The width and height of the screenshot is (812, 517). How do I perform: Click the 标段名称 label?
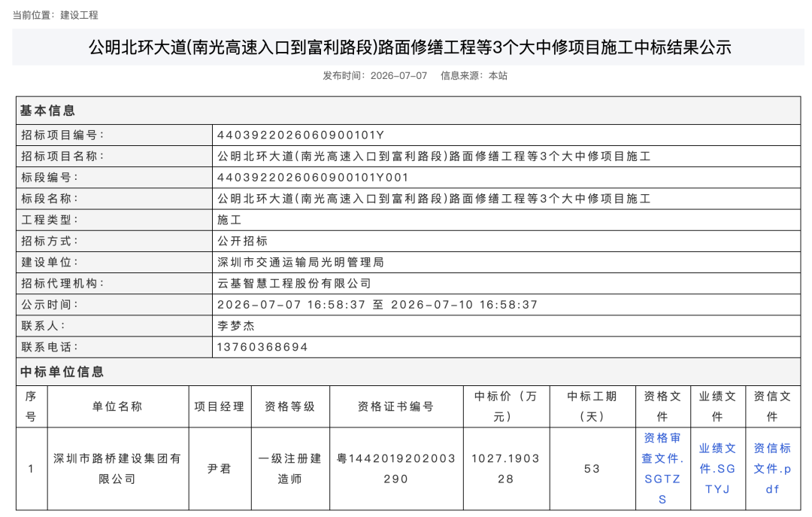pyautogui.click(x=49, y=199)
